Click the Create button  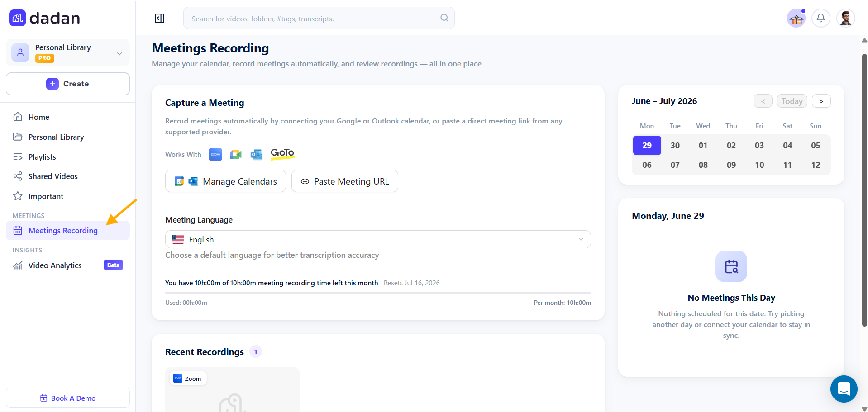[68, 84]
